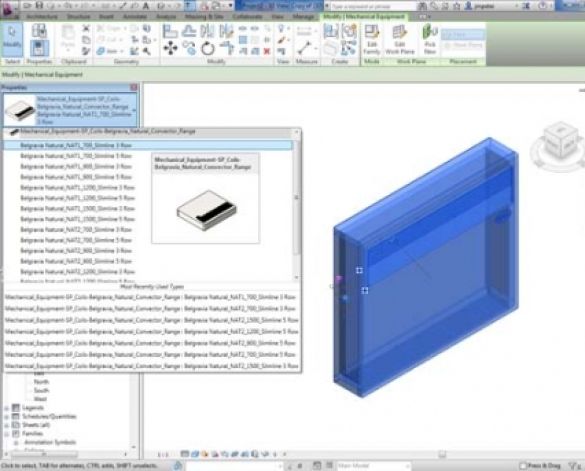Image resolution: width=585 pixels, height=471 pixels.
Task: Expand the Legends tree node
Action: click(6, 408)
